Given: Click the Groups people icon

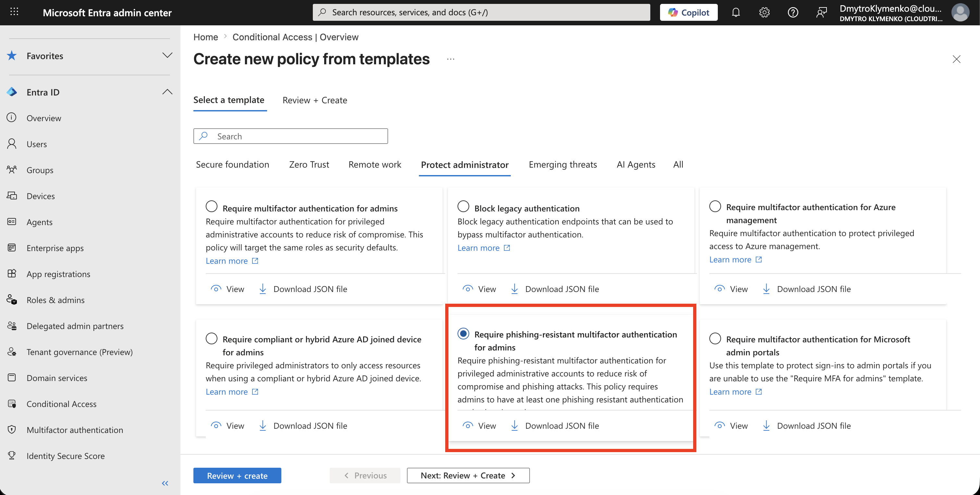Looking at the screenshot, I should coord(12,170).
